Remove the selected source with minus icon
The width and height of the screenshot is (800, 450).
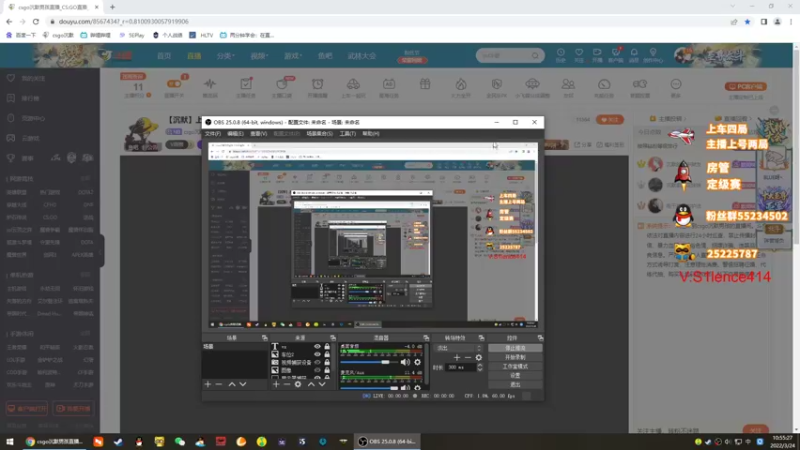point(287,384)
